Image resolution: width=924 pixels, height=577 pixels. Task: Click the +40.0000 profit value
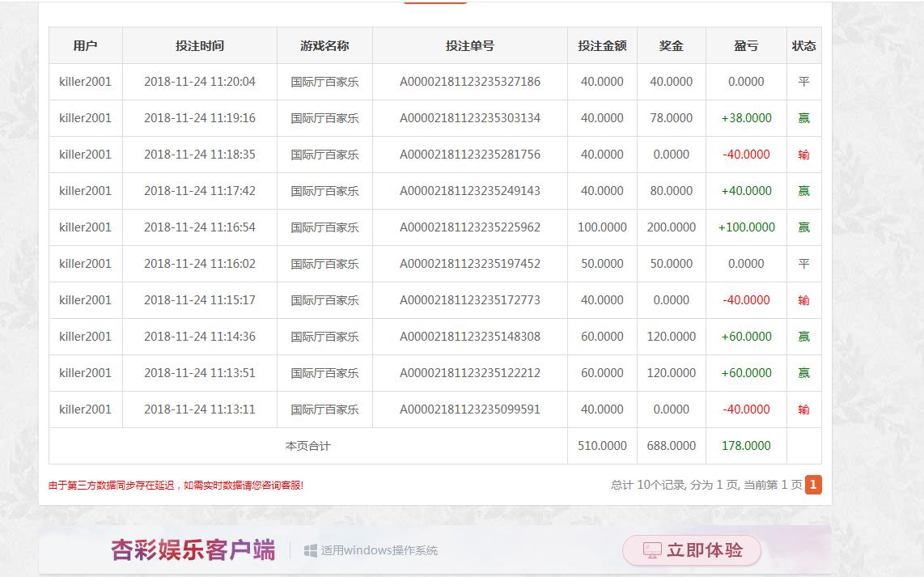pos(746,191)
